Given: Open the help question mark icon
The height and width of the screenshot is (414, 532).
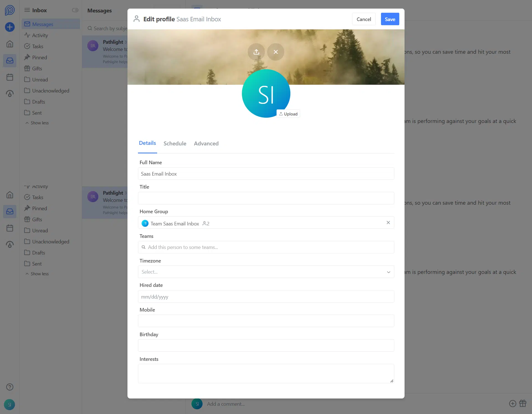Looking at the screenshot, I should pyautogui.click(x=10, y=387).
